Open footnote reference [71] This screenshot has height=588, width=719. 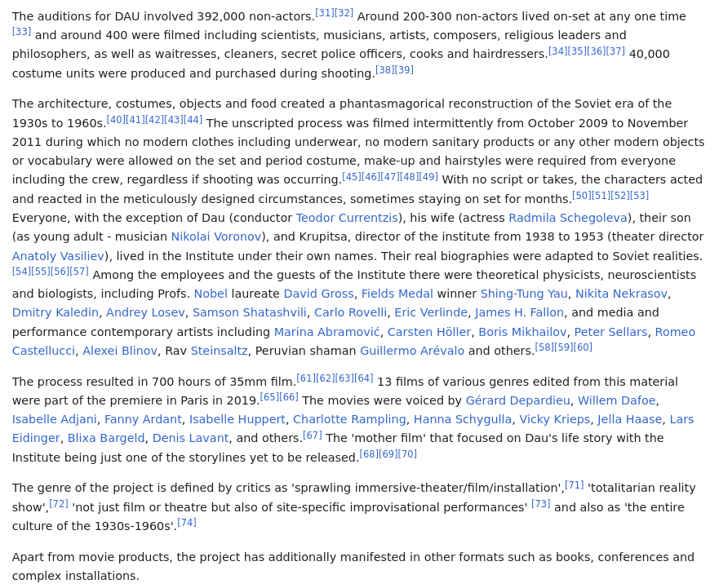pos(574,484)
